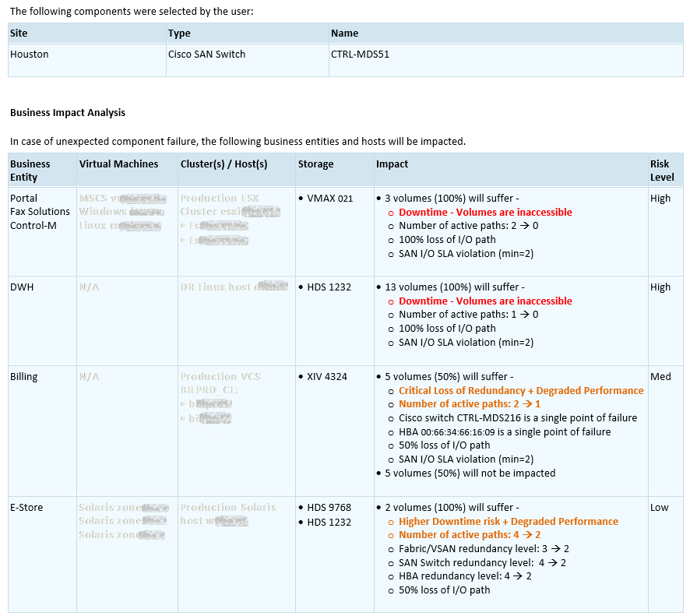Viewport: 690px width, 616px height.
Task: Click '100% loss of I/O path' in the DWH row
Action: point(447,328)
